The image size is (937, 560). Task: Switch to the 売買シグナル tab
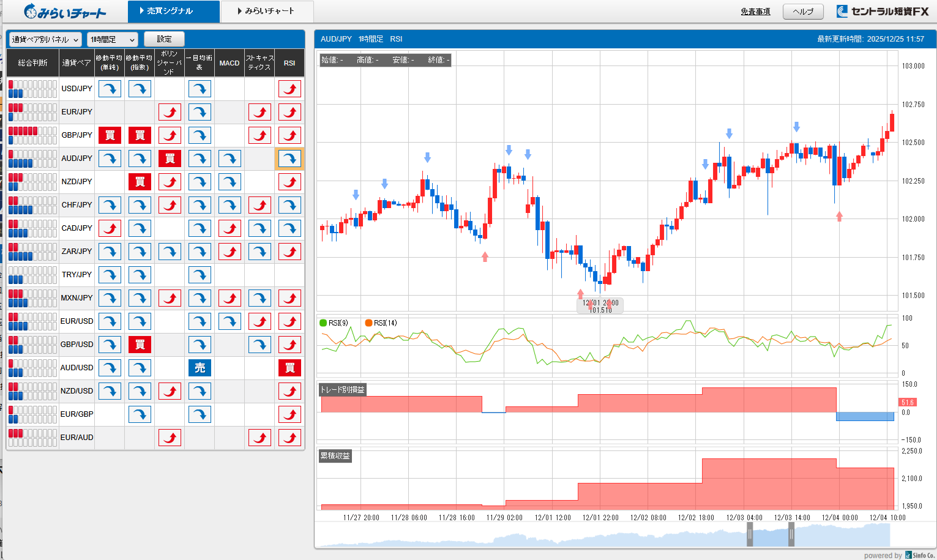[x=173, y=11]
